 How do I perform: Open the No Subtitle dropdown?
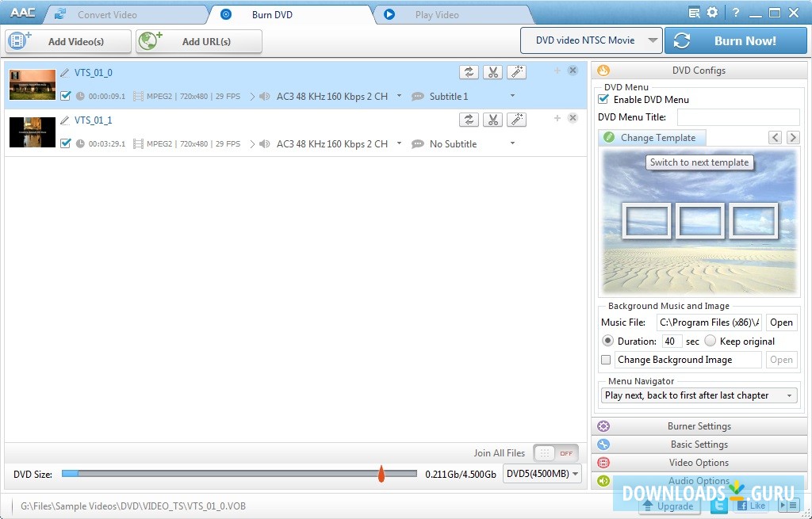click(x=512, y=143)
